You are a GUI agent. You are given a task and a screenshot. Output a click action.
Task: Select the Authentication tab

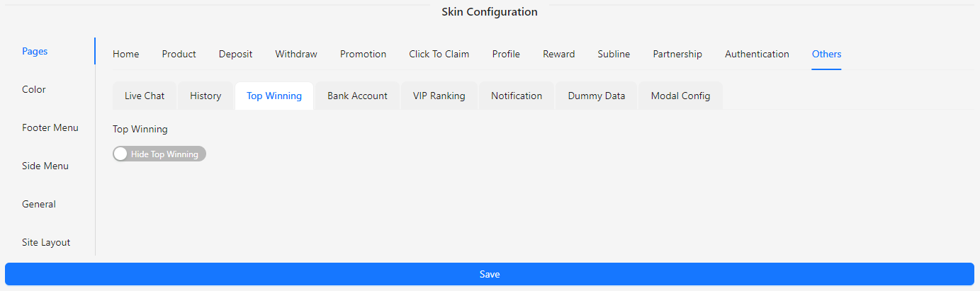[x=757, y=55]
